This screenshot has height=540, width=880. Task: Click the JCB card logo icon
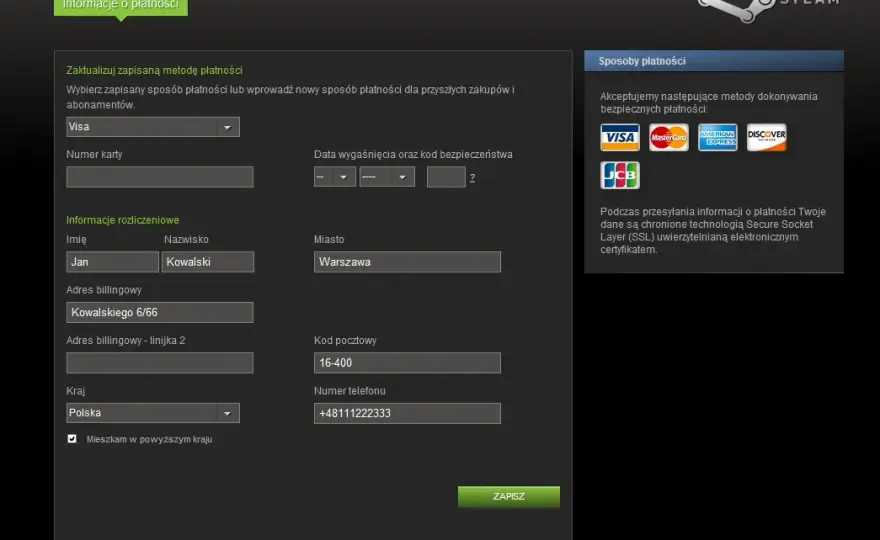click(x=620, y=175)
